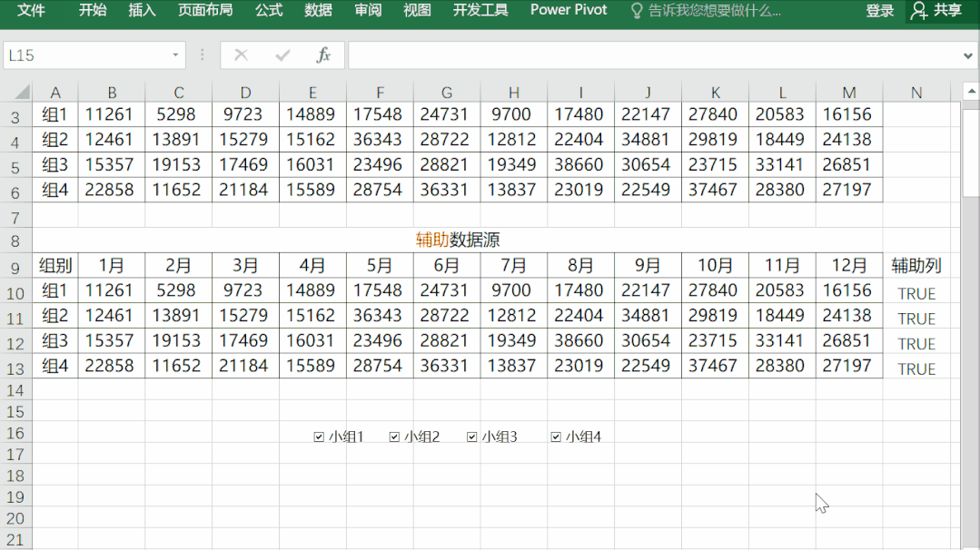Switch to the 公式 Formulas tab
The height and width of the screenshot is (550, 980).
(269, 11)
